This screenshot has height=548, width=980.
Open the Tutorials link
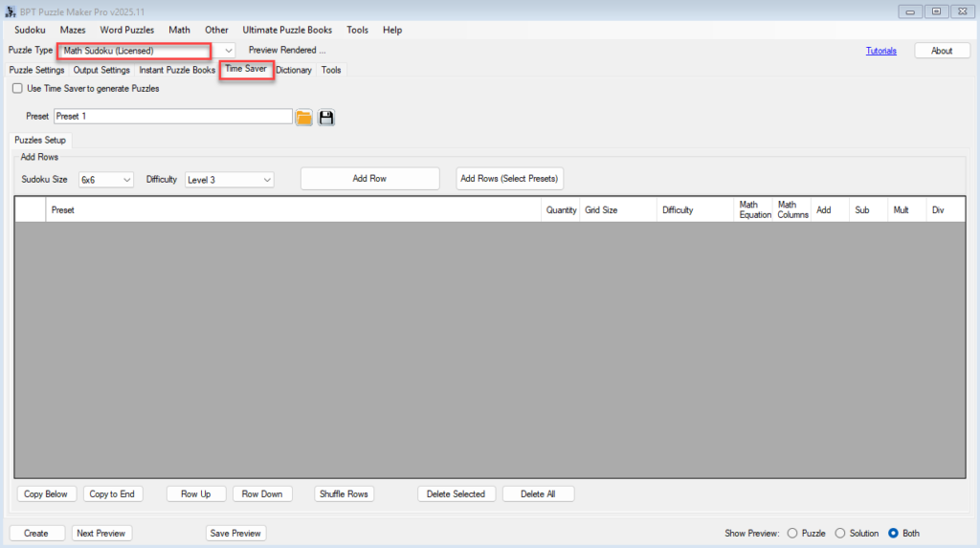coord(880,51)
